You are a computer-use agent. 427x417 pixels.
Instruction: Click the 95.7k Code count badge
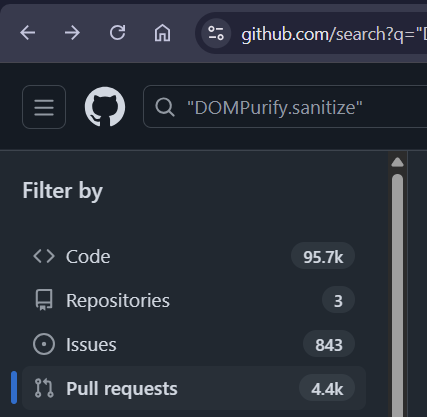(323, 257)
